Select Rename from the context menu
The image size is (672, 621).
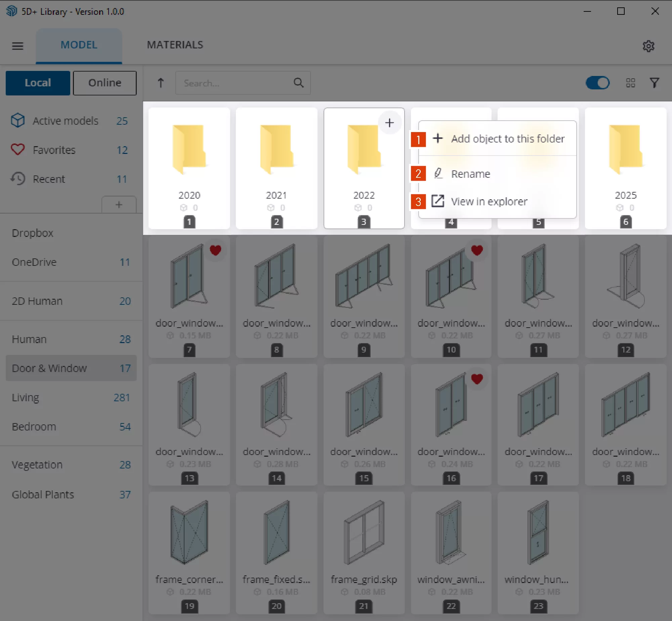(470, 174)
